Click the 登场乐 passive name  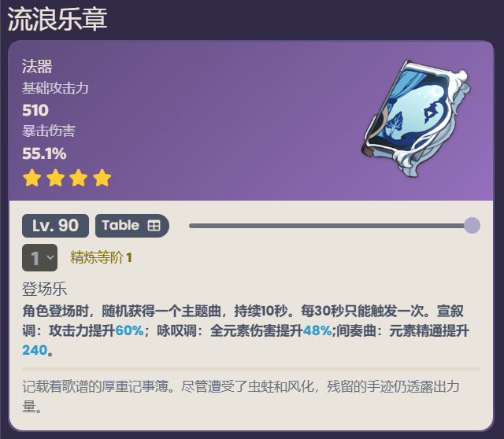click(x=44, y=289)
